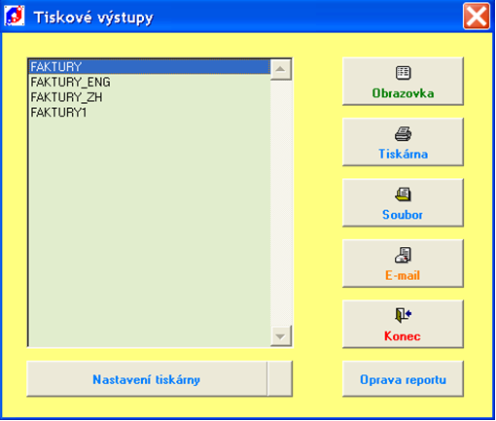
Task: Click the printer icon above Tiskárna
Action: (403, 134)
